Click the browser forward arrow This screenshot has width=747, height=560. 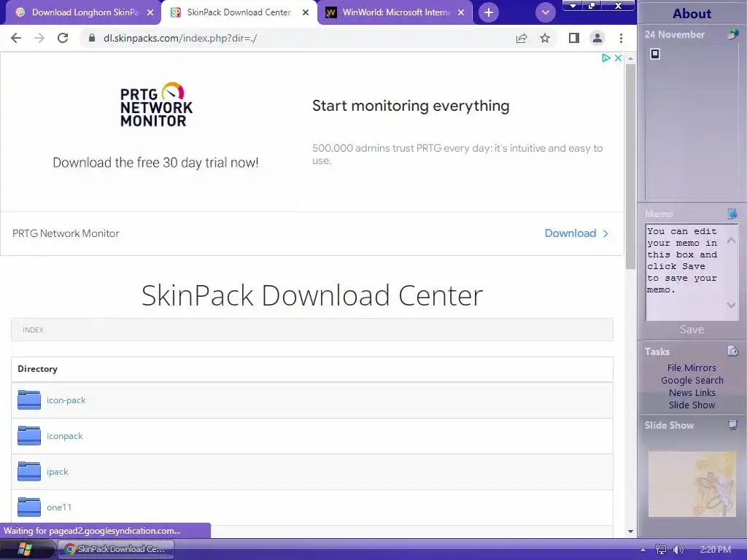point(39,38)
